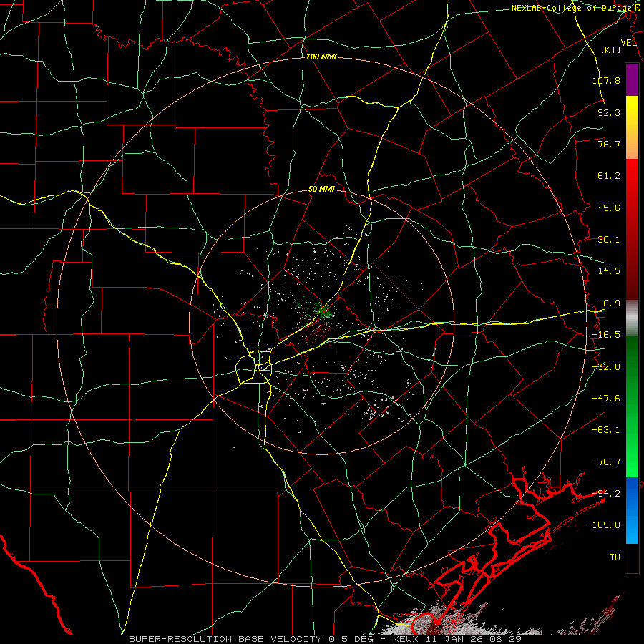The width and height of the screenshot is (644, 644).
Task: Click the 61.2 scale value
Action: click(x=609, y=176)
